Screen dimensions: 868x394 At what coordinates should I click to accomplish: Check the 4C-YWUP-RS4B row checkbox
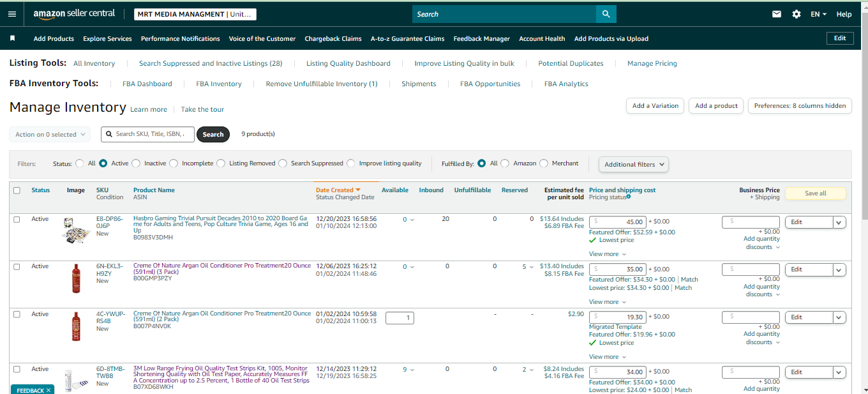(x=17, y=314)
